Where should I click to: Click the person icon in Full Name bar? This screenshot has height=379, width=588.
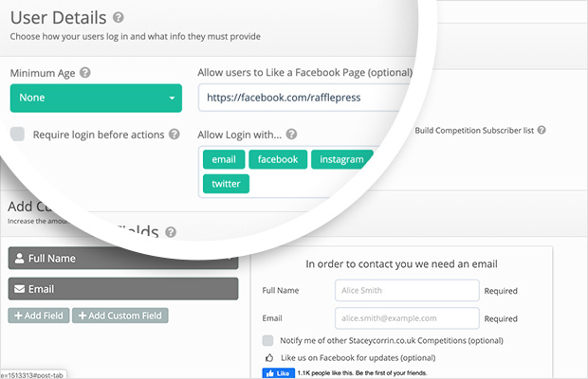tap(20, 258)
